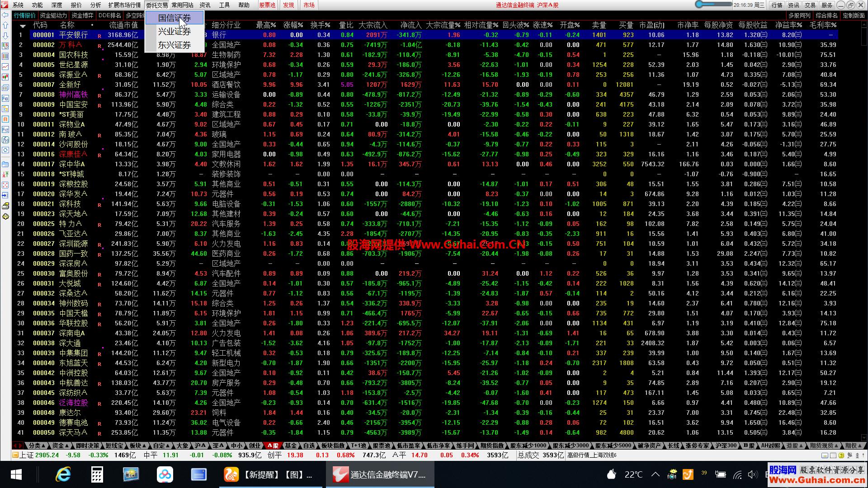The image size is (868, 488).
Task: Select 兴业证券 from the dropdown menu
Action: (x=175, y=32)
